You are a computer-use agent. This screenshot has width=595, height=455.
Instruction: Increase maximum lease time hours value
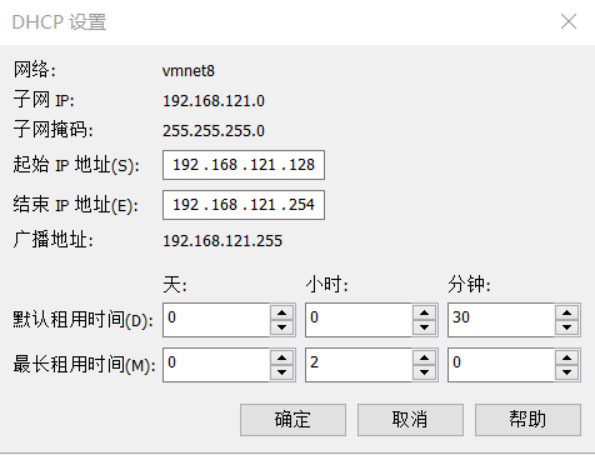[x=424, y=358]
